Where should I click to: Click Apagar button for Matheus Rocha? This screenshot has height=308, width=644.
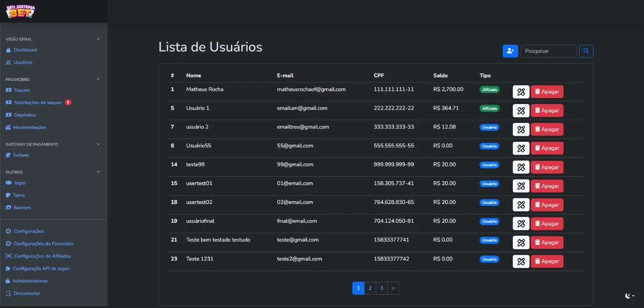547,92
